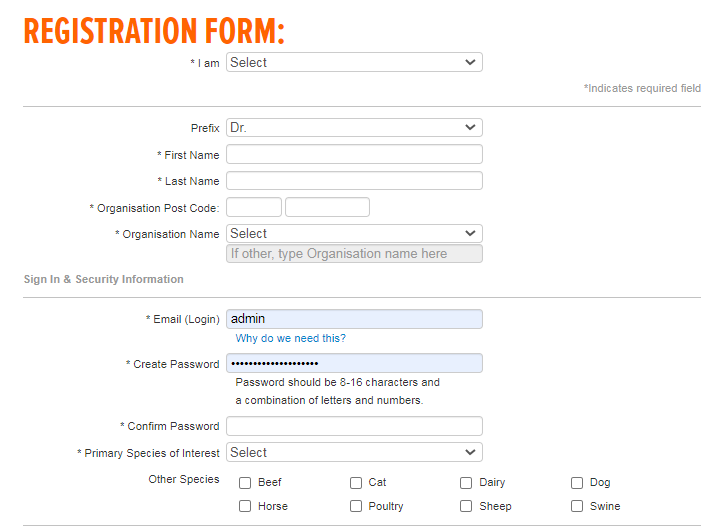Enable the Dairy species checkbox
Screen dimensions: 705x529
click(x=466, y=483)
